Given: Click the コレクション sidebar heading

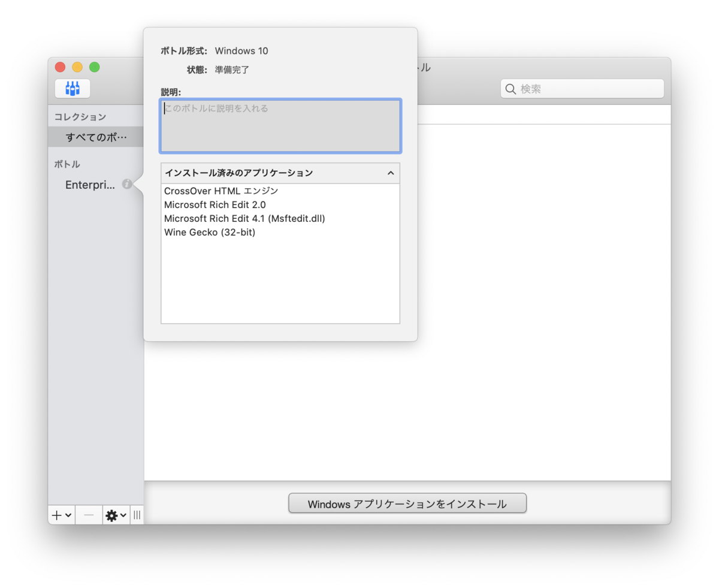Looking at the screenshot, I should point(80,117).
